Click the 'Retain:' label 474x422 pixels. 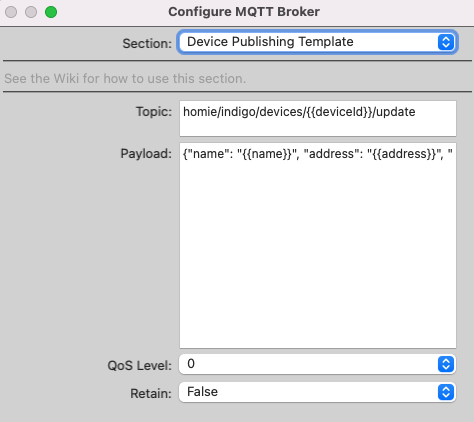pyautogui.click(x=151, y=393)
